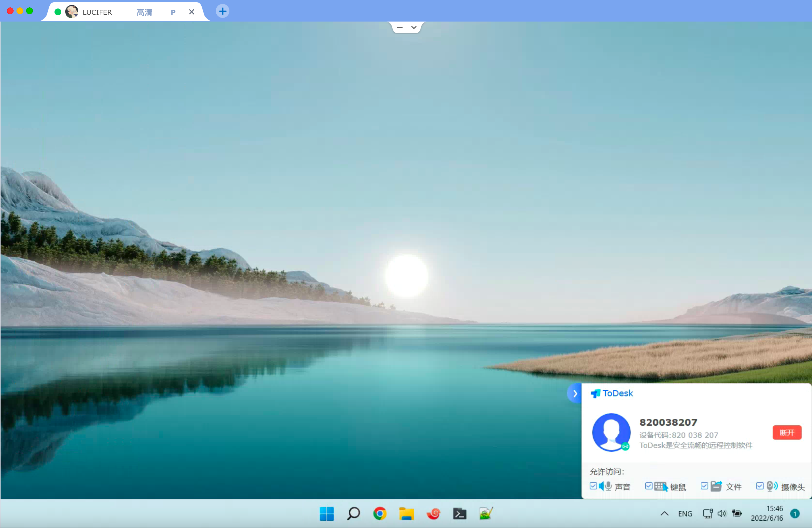The height and width of the screenshot is (528, 812).
Task: Click the 高清 quality option in the tab
Action: point(144,12)
